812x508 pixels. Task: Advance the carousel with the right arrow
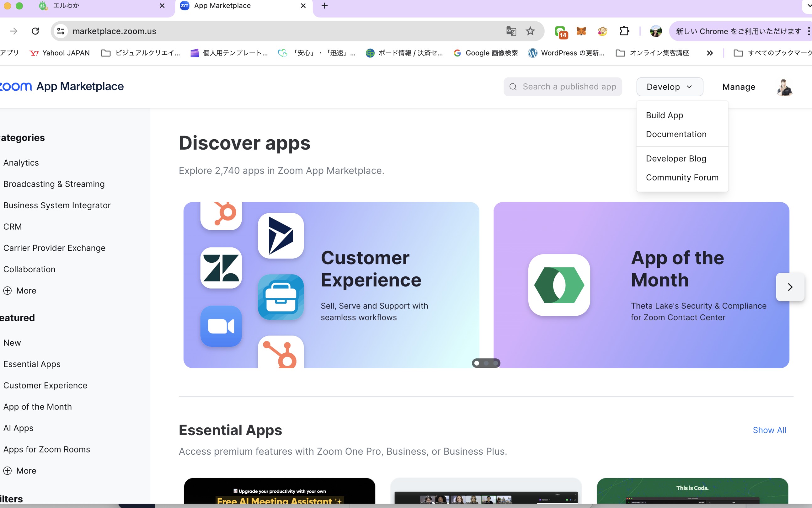[x=790, y=287]
